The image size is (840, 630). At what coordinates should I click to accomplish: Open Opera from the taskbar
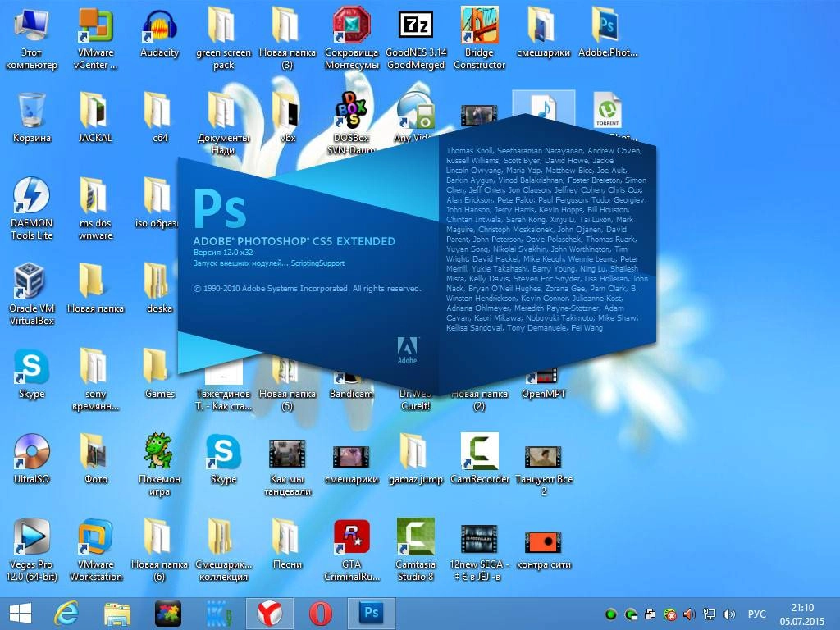click(321, 614)
